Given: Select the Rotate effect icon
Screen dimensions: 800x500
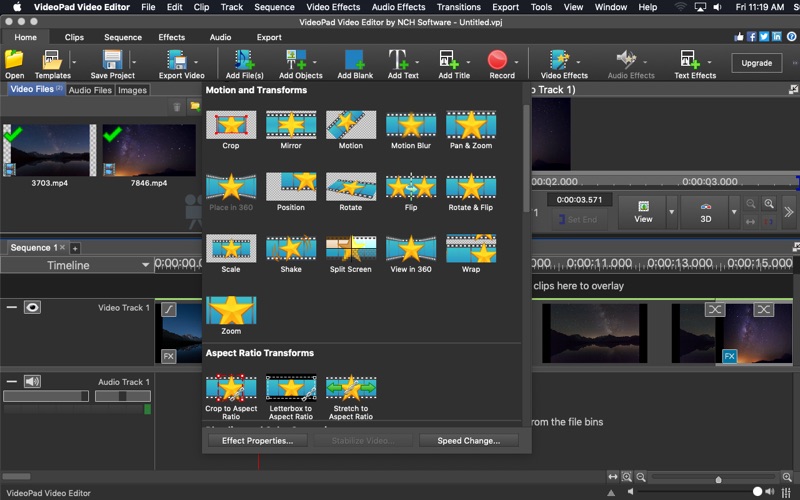Looking at the screenshot, I should pyautogui.click(x=351, y=187).
